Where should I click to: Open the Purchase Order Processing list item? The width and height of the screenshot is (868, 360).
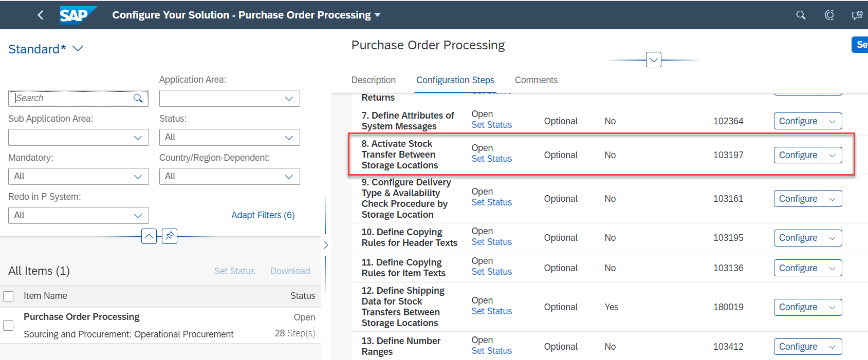[160, 326]
